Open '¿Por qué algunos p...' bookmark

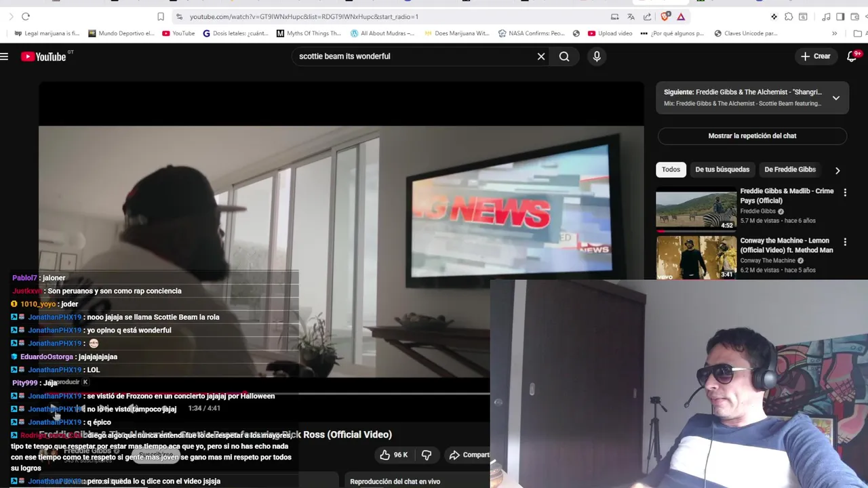coord(672,33)
